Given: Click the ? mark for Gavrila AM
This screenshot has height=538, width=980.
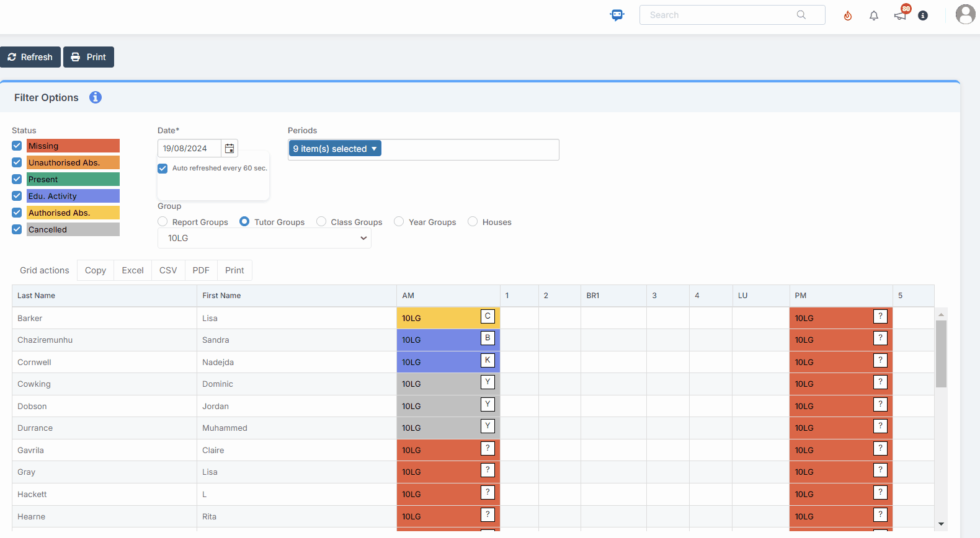Looking at the screenshot, I should [488, 448].
